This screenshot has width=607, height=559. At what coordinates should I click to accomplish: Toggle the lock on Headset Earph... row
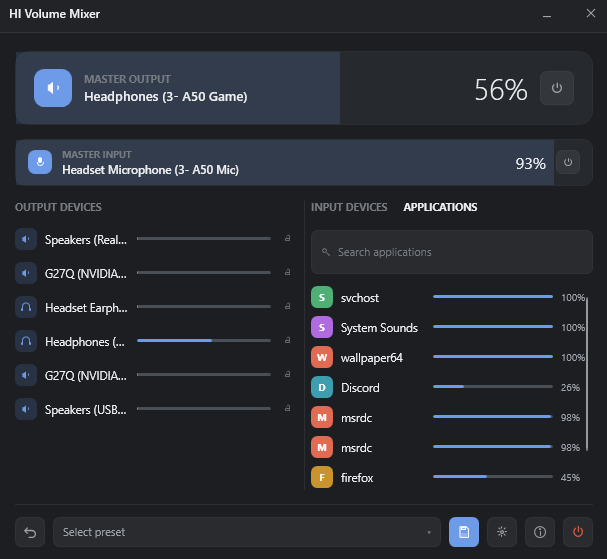(x=288, y=306)
